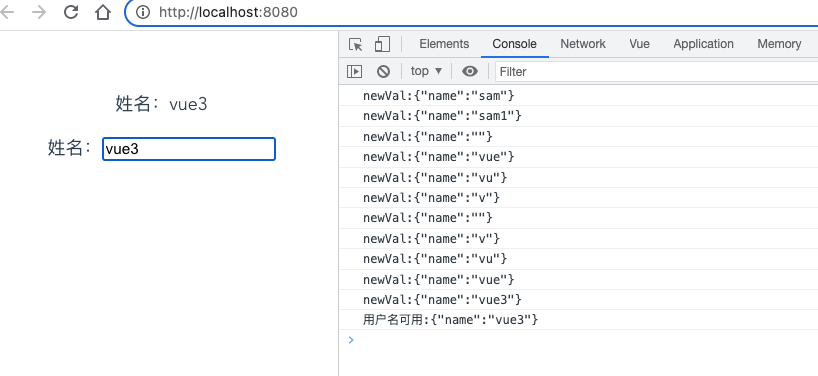The width and height of the screenshot is (818, 376).
Task: Open the top JavaScript context dropdown
Action: pyautogui.click(x=426, y=71)
